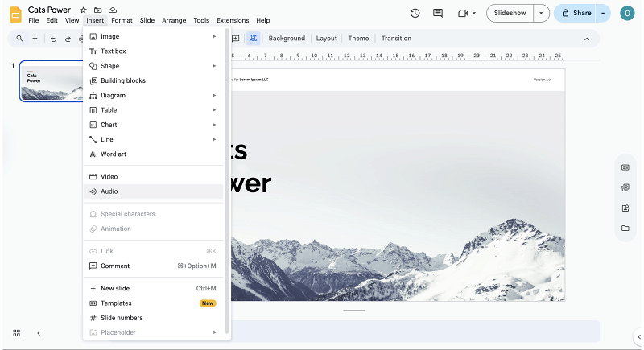The height and width of the screenshot is (350, 644).
Task: Open the Extensions menu
Action: coord(233,20)
